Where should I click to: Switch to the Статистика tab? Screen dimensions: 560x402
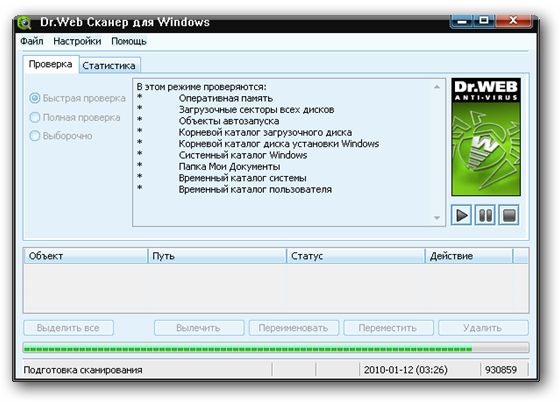coord(109,66)
